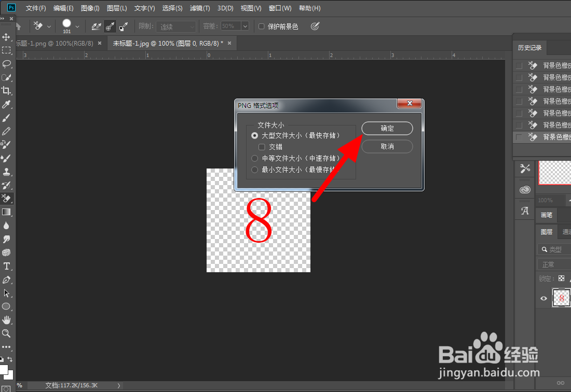The width and height of the screenshot is (571, 392).
Task: Select the Eyedropper tool
Action: [6, 104]
